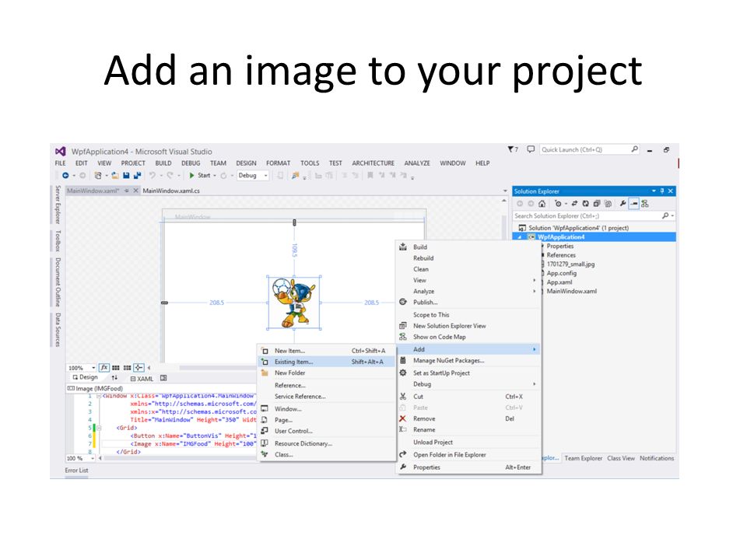Image resolution: width=747 pixels, height=560 pixels.
Task: Click the pin icon on Solution Explorer
Action: [661, 191]
